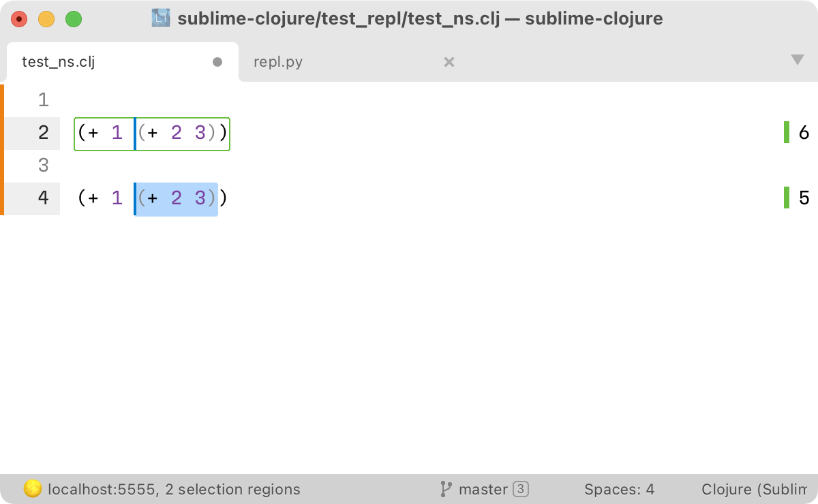Minimize the window with the yellow button
Screen dimensions: 818x504
pos(46,19)
